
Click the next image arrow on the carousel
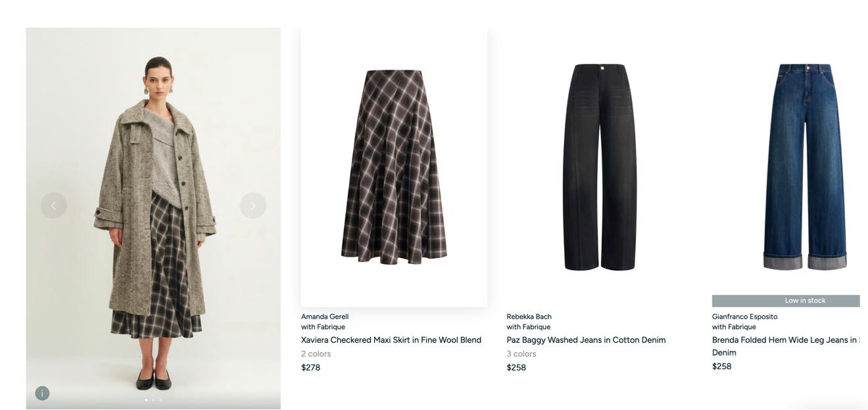(x=253, y=205)
